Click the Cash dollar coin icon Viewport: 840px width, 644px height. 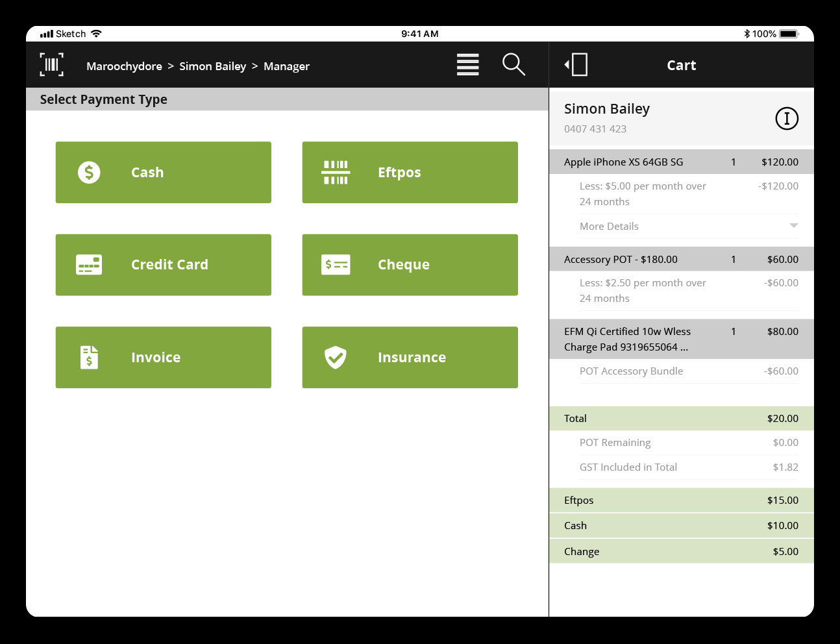pyautogui.click(x=89, y=173)
